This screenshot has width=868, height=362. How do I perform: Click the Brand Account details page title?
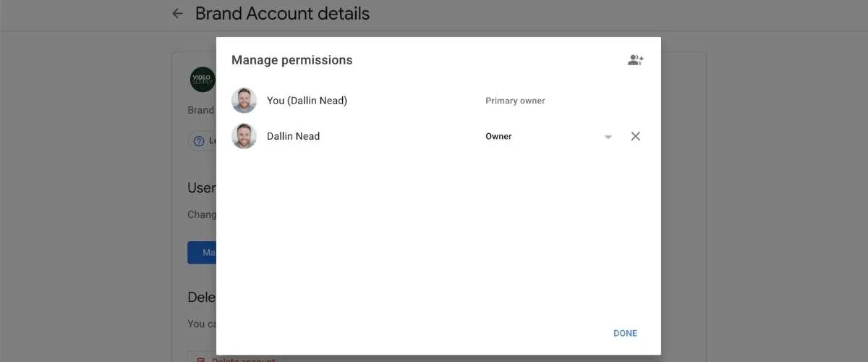[x=282, y=14]
